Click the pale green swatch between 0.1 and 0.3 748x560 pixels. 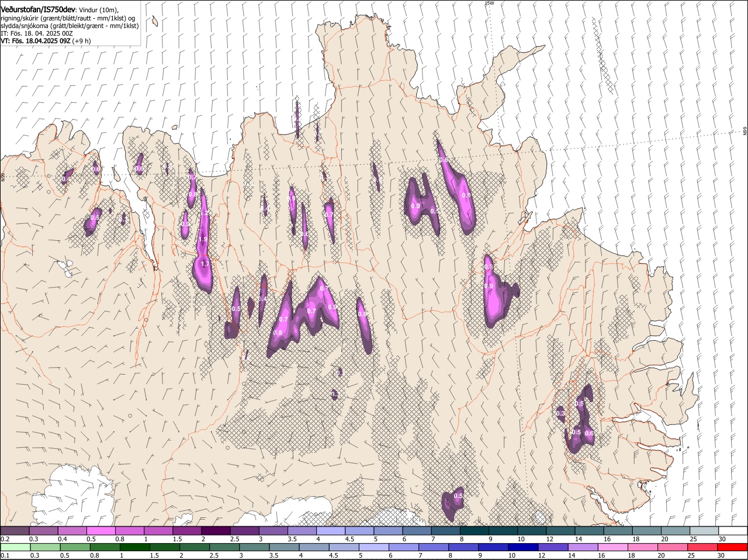pyautogui.click(x=15, y=547)
